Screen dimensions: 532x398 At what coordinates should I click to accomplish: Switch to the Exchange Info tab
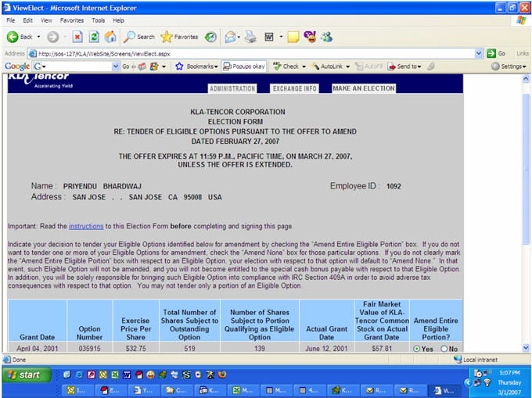pos(294,89)
